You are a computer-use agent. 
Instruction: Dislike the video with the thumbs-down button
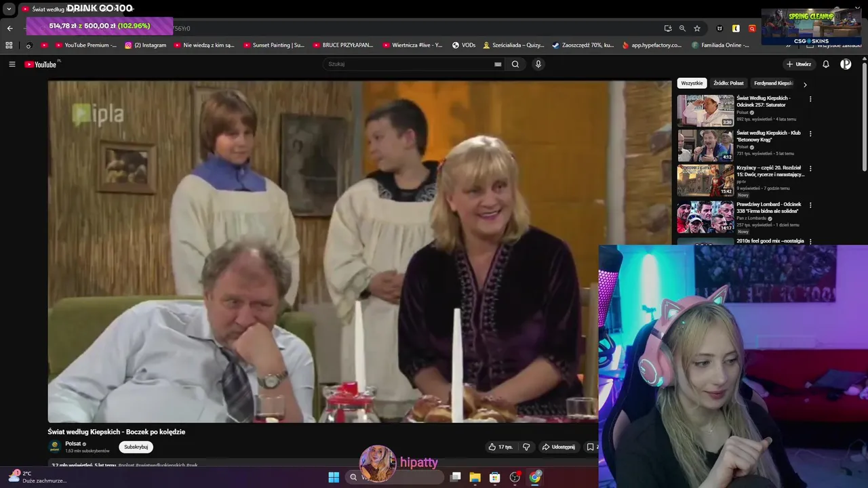pyautogui.click(x=526, y=447)
